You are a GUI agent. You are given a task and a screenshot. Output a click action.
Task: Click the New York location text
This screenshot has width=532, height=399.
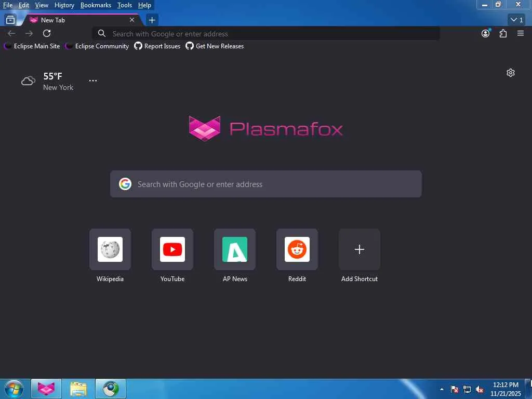click(x=58, y=87)
